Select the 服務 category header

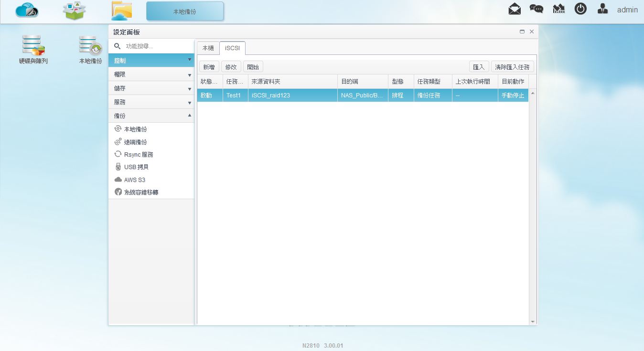(x=151, y=102)
